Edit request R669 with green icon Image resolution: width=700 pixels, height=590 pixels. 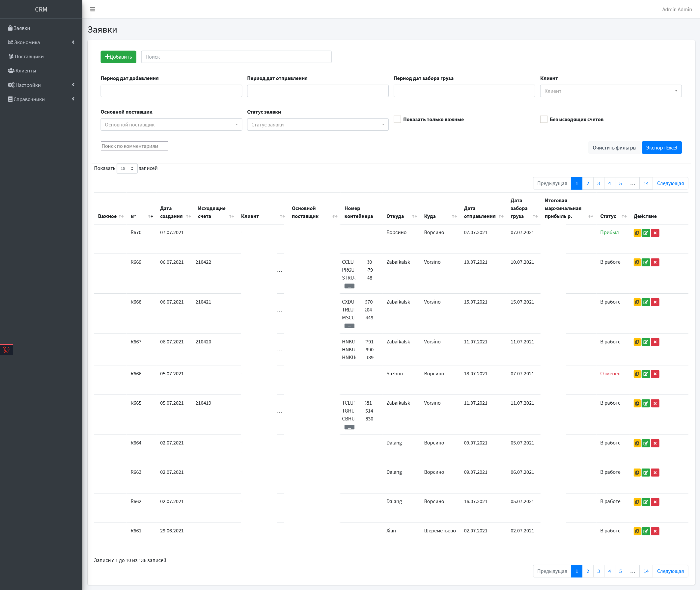646,262
